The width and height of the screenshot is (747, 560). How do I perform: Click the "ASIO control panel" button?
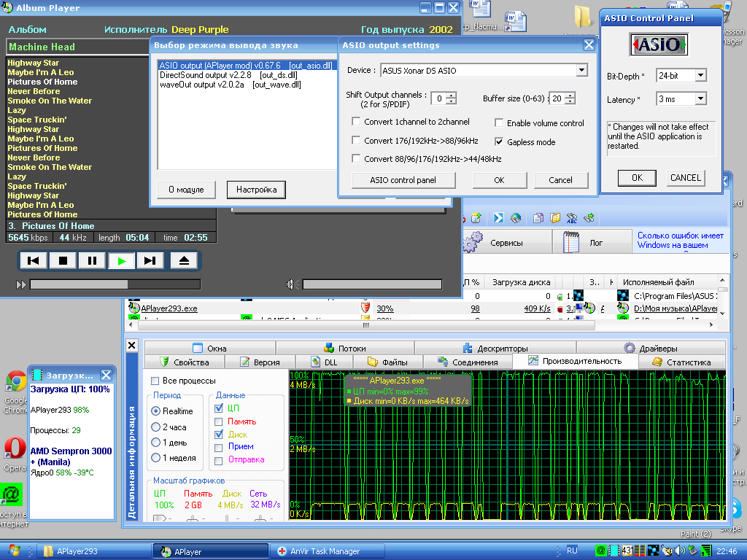tap(403, 180)
